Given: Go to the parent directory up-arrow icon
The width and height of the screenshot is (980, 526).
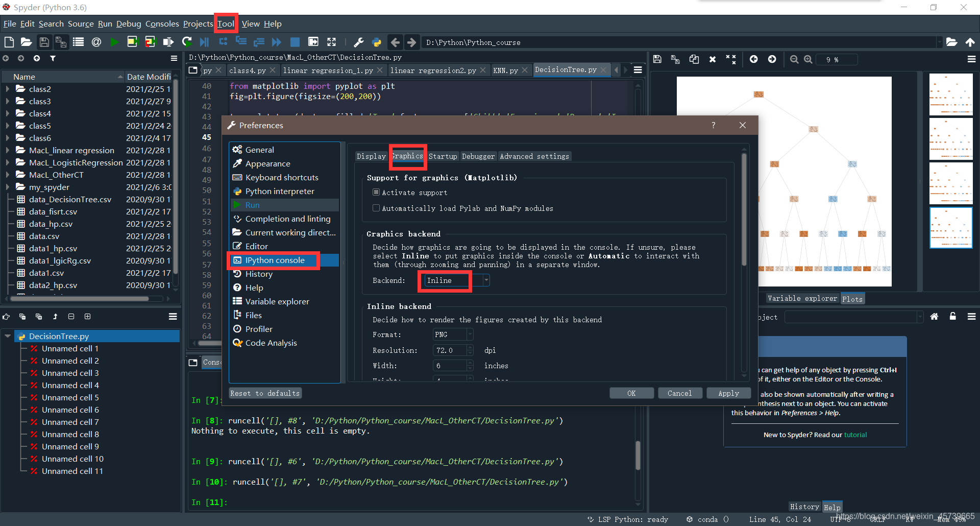Looking at the screenshot, I should (970, 42).
